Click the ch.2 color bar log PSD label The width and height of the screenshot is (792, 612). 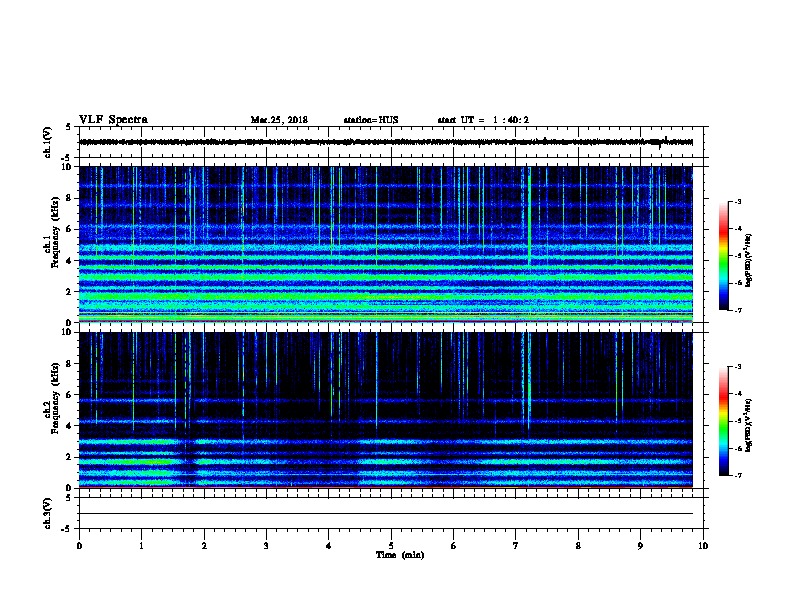pyautogui.click(x=748, y=425)
